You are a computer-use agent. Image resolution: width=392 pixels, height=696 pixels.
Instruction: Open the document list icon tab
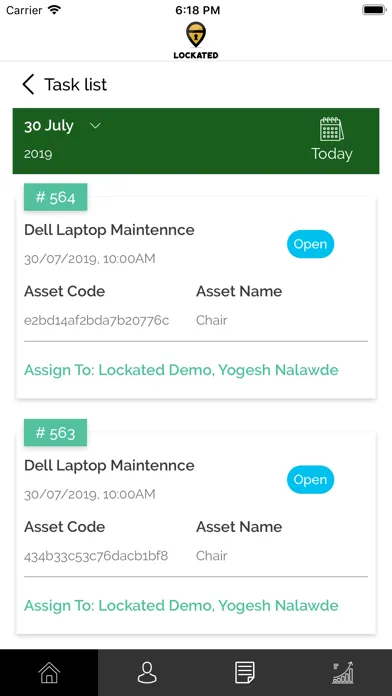[x=245, y=672]
